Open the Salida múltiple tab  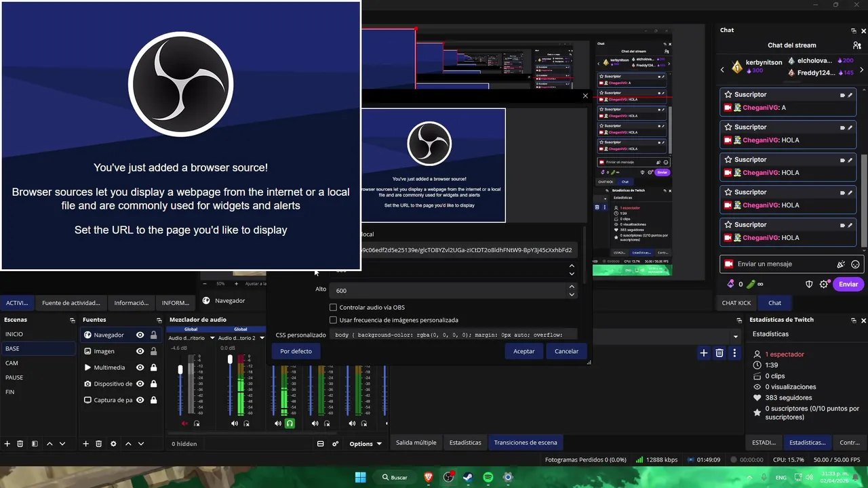pyautogui.click(x=416, y=443)
